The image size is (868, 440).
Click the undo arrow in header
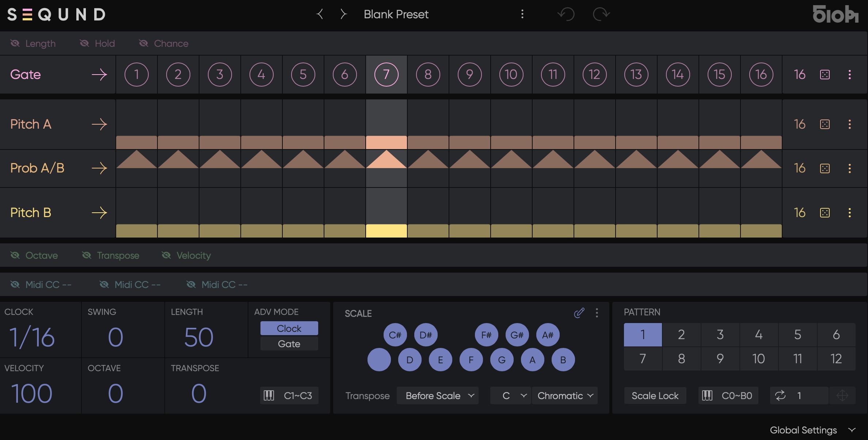pos(566,14)
